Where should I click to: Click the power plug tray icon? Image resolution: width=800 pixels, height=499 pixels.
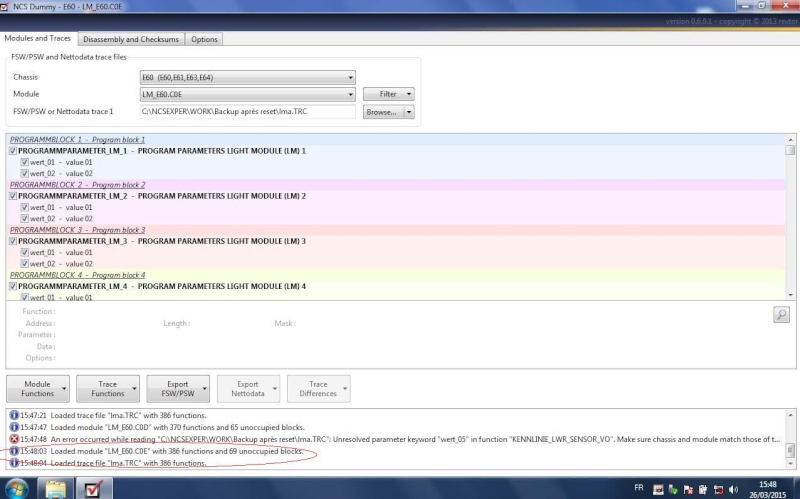coord(703,489)
